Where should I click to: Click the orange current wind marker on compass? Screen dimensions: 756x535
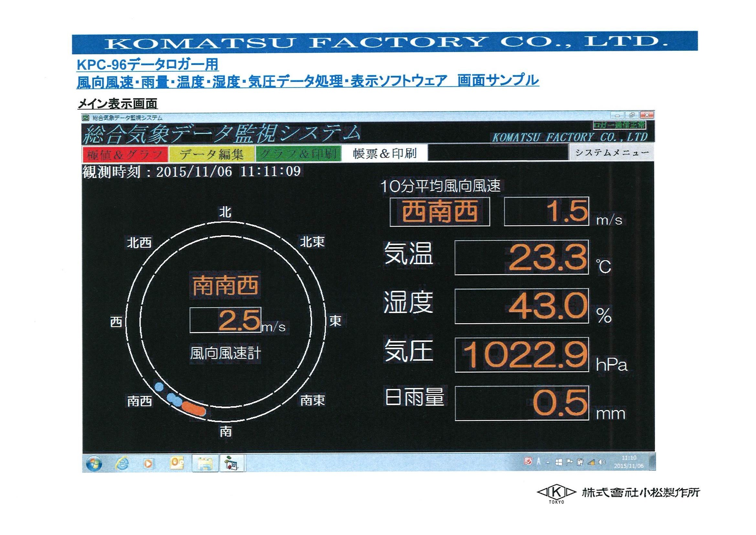coord(194,408)
